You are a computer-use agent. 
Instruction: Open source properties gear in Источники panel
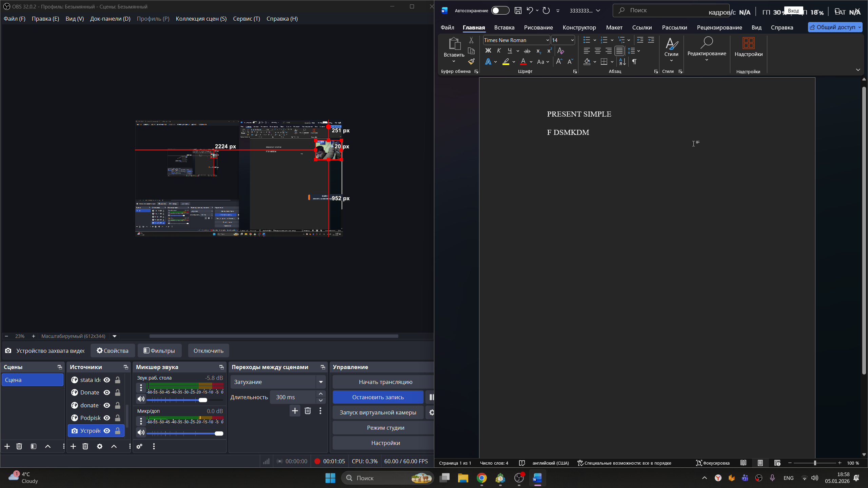click(99, 446)
